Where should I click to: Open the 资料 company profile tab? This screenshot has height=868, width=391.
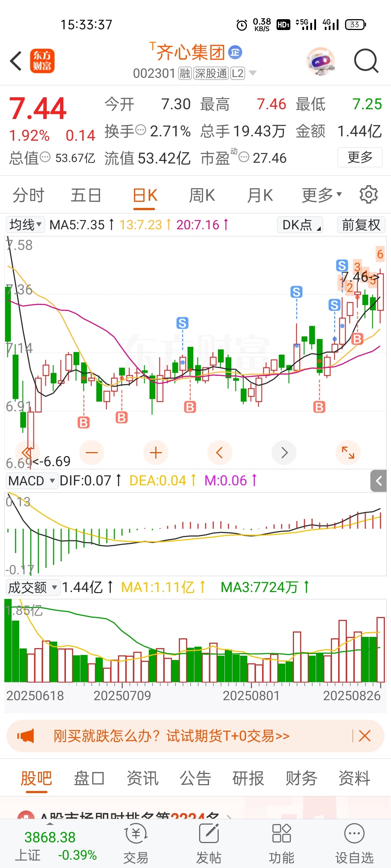pyautogui.click(x=354, y=778)
